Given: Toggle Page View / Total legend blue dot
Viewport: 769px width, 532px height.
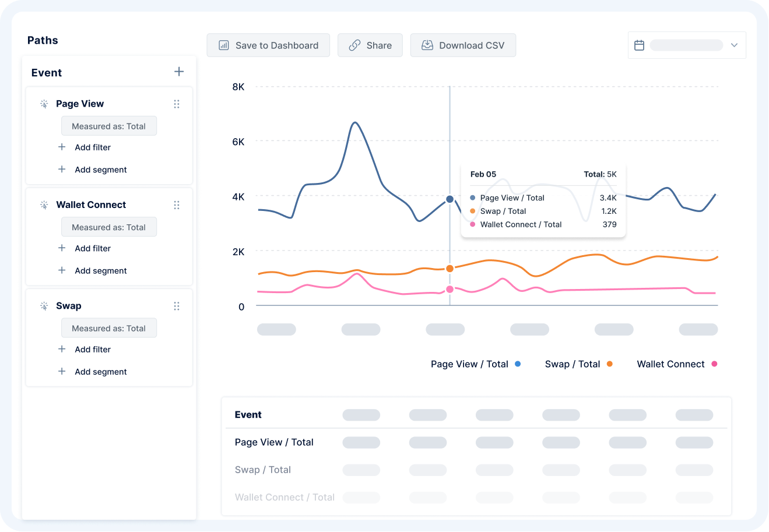Looking at the screenshot, I should [x=518, y=364].
